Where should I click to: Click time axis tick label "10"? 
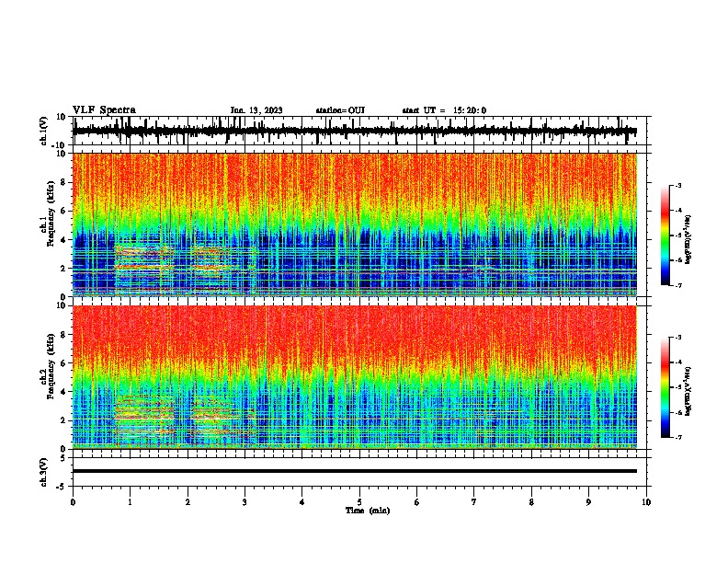coord(646,502)
